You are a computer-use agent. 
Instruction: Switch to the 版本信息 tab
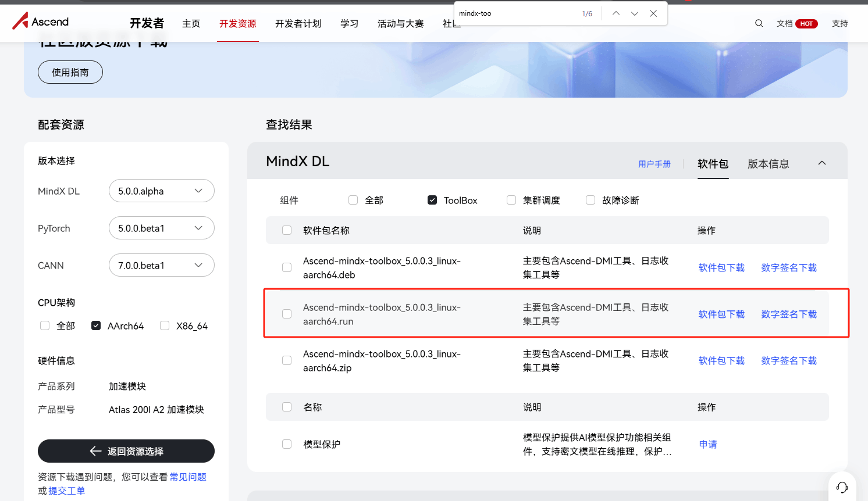pyautogui.click(x=769, y=164)
